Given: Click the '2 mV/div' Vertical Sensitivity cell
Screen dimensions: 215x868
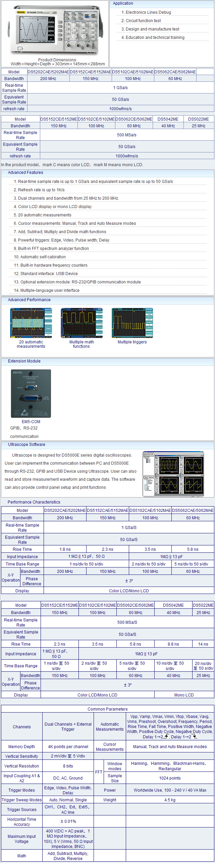Looking at the screenshot, I should pyautogui.click(x=68, y=756).
